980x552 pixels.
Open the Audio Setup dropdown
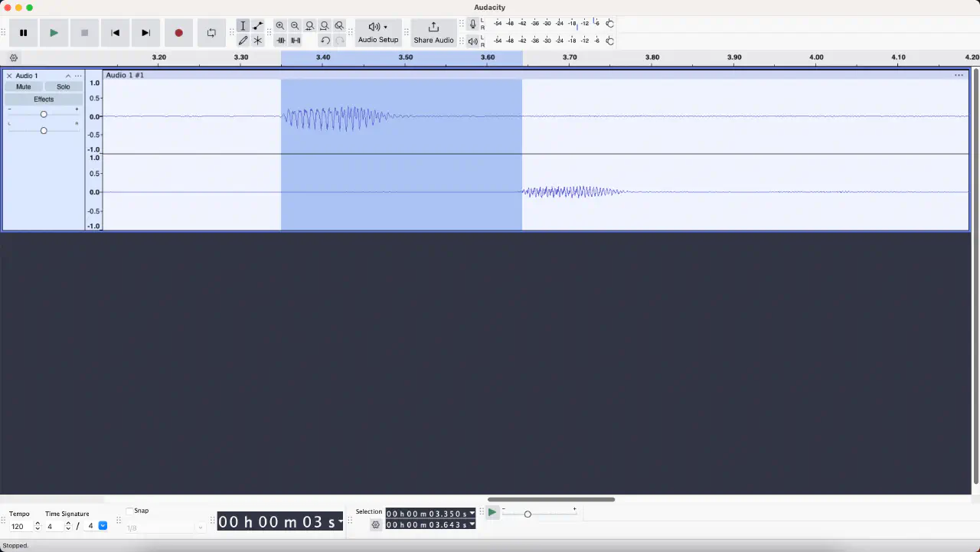tap(378, 32)
